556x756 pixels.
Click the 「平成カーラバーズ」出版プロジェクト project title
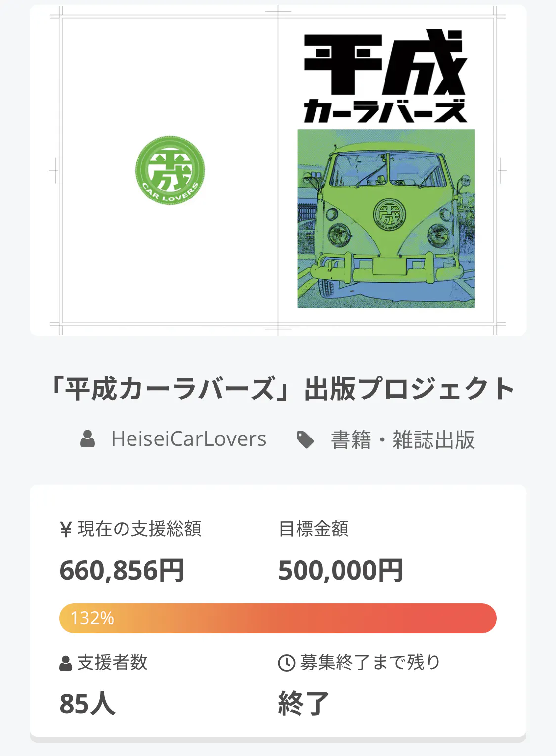[281, 389]
